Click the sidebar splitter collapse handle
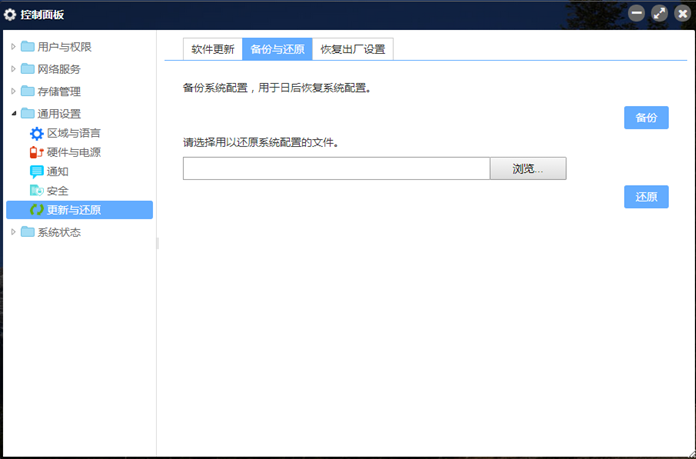The image size is (696, 459). [157, 244]
